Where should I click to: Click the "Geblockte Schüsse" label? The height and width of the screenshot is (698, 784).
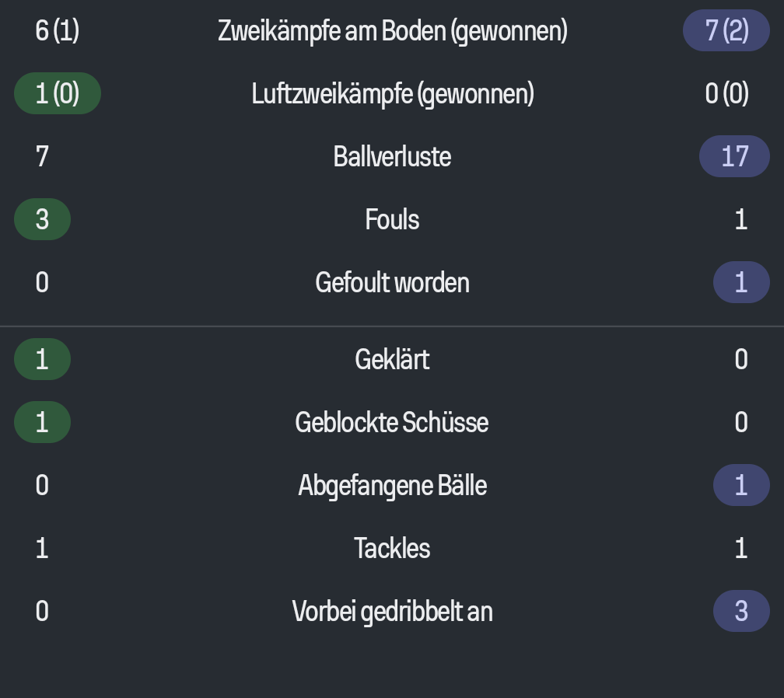click(x=392, y=422)
